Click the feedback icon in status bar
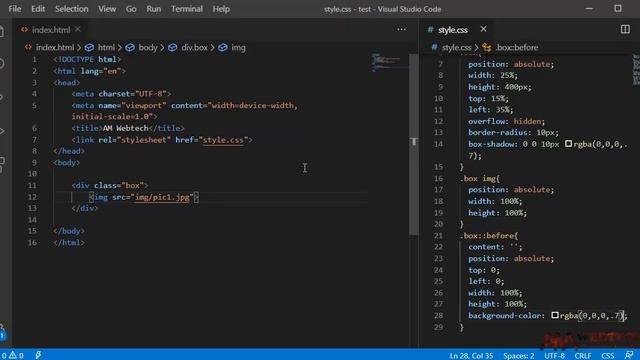The image size is (640, 360). [x=629, y=355]
